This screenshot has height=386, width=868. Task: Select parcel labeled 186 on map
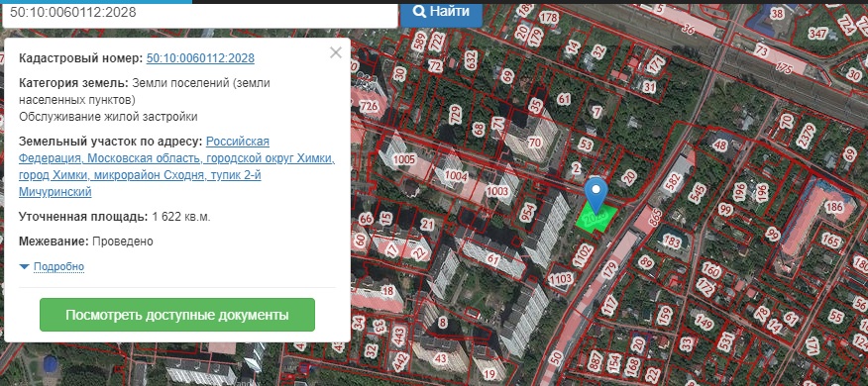(x=833, y=208)
